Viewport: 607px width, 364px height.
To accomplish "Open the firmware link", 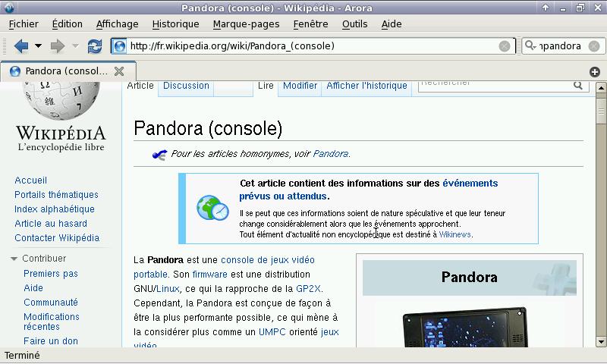I will [210, 275].
